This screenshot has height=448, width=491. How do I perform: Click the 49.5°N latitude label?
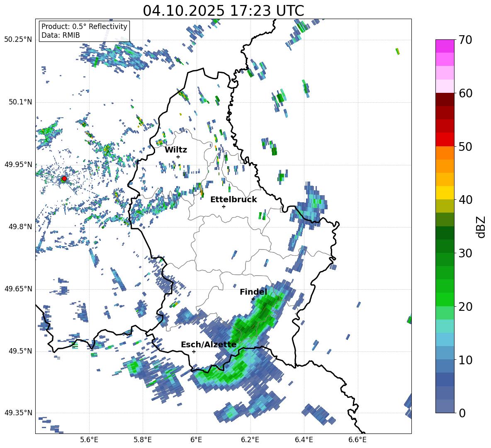point(20,351)
